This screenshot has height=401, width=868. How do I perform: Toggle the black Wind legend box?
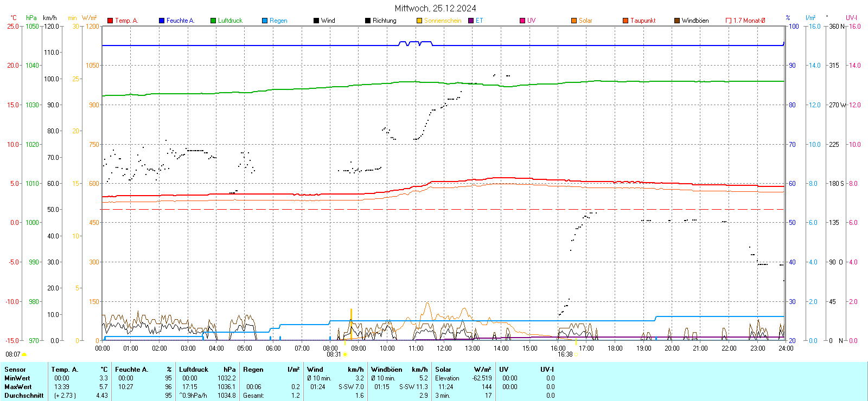(x=316, y=21)
